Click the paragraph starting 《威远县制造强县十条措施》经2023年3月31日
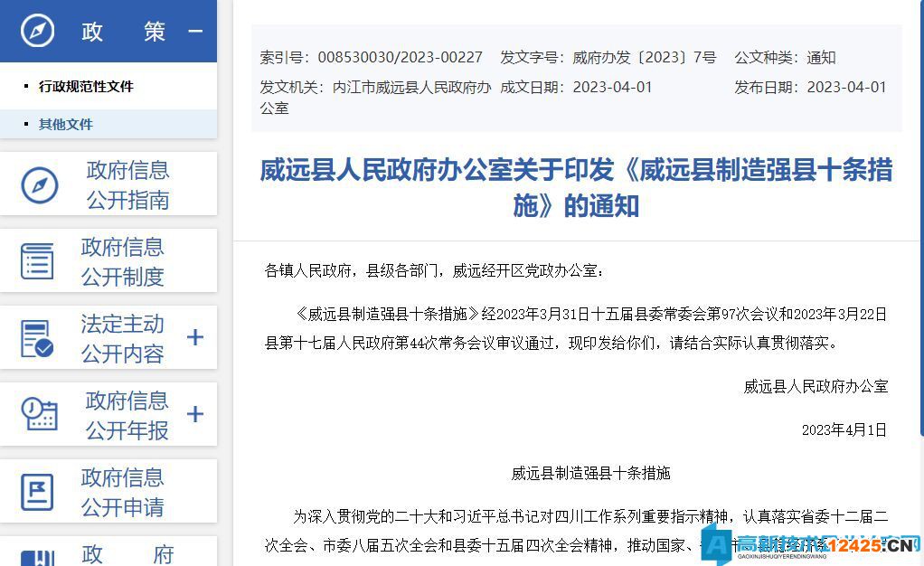The image size is (924, 566). [x=576, y=328]
